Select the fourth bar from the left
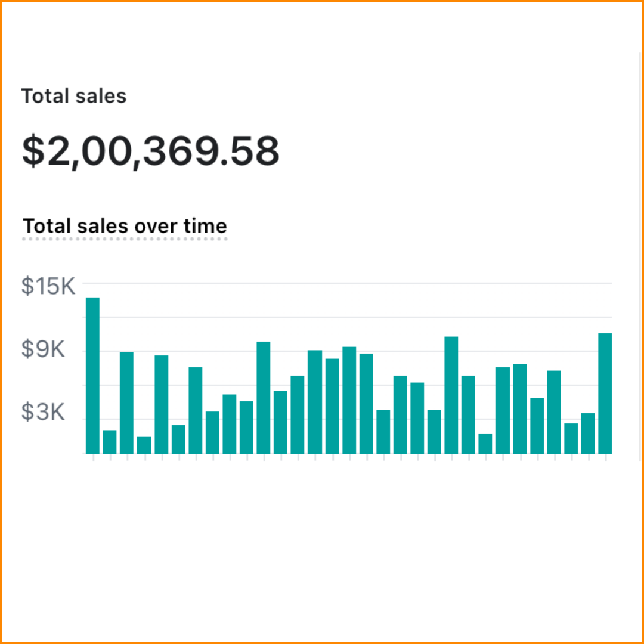The image size is (644, 644). [144, 445]
